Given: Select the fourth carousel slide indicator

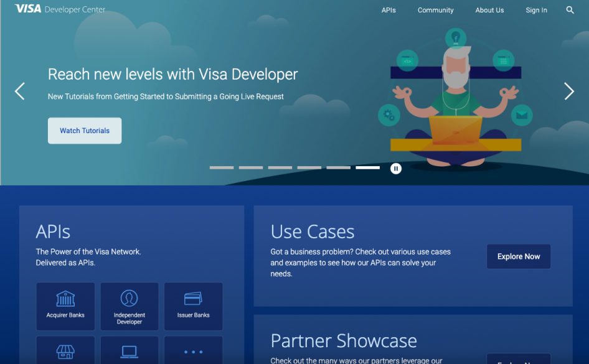Looking at the screenshot, I should tap(309, 168).
